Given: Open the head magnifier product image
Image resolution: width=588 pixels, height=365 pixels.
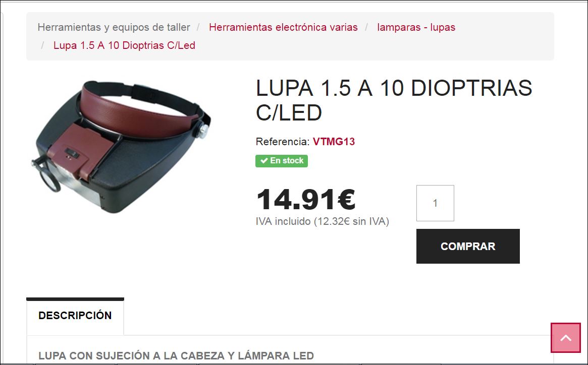Looking at the screenshot, I should click(121, 147).
